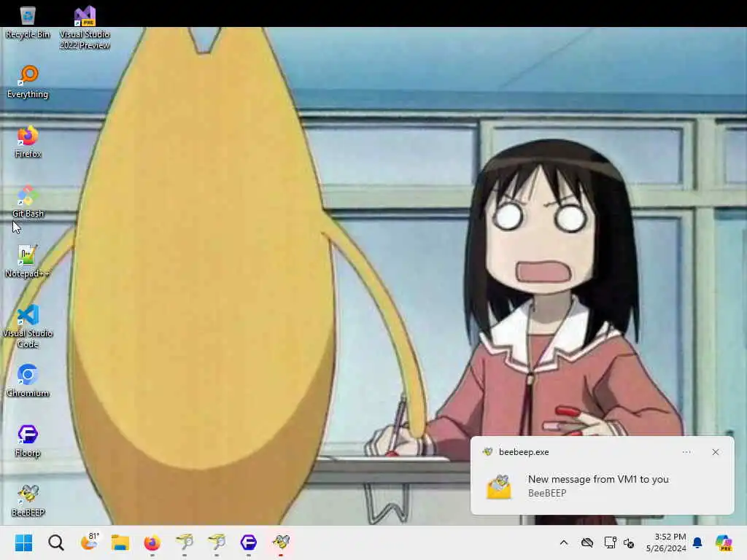
Task: Select the Floorp desktop shortcut
Action: point(28,441)
